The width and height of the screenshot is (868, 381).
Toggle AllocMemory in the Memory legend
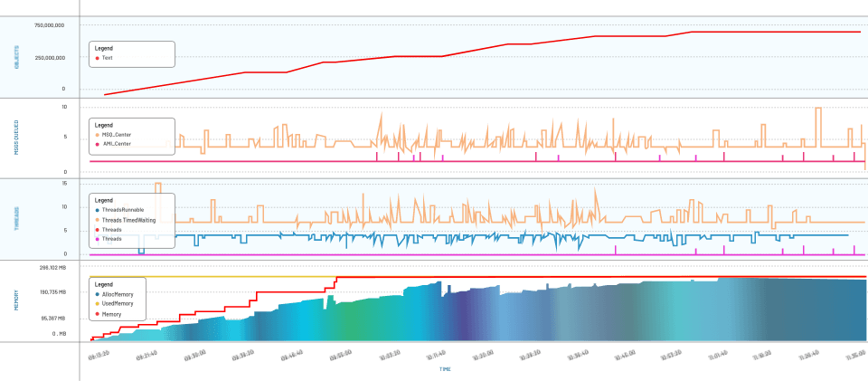point(114,295)
